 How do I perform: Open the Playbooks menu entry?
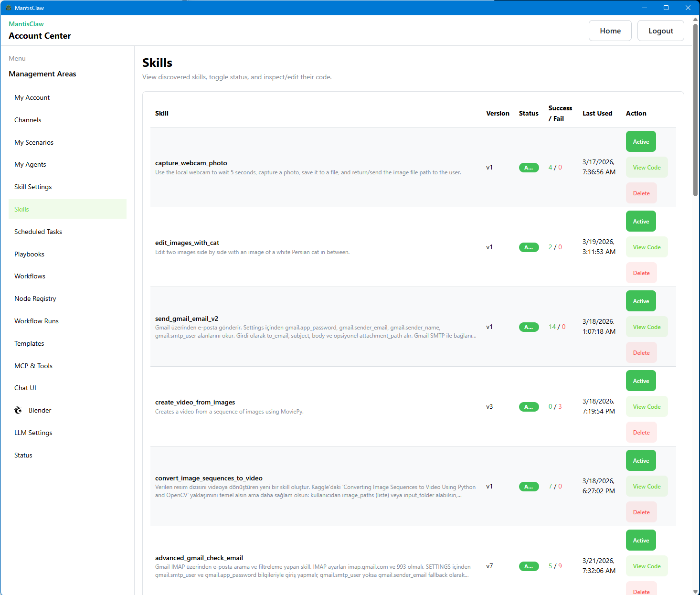coord(29,254)
